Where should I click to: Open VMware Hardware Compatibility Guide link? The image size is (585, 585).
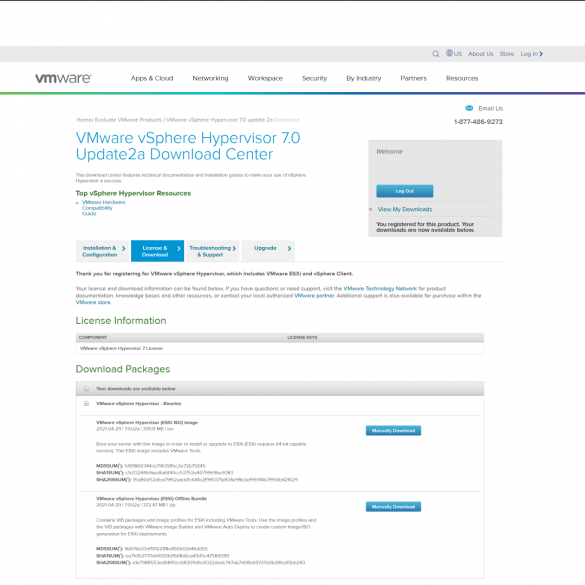103,208
